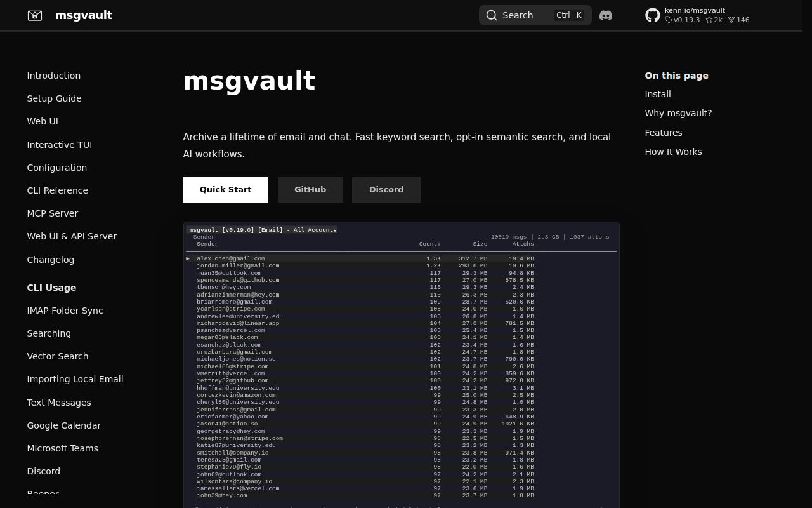The height and width of the screenshot is (508, 812).
Task: Click the Discord button below description
Action: 386,190
